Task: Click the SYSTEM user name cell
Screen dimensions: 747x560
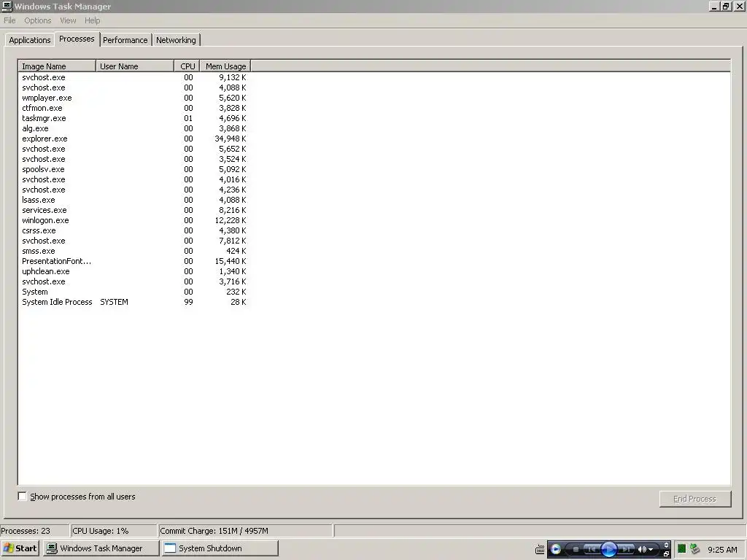Action: pos(114,302)
